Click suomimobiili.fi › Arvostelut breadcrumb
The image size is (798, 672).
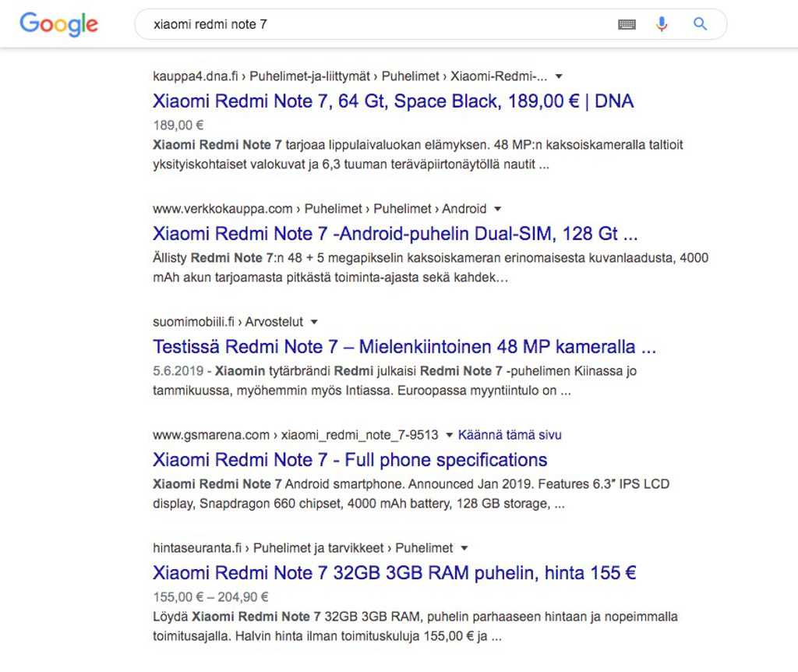coord(228,322)
